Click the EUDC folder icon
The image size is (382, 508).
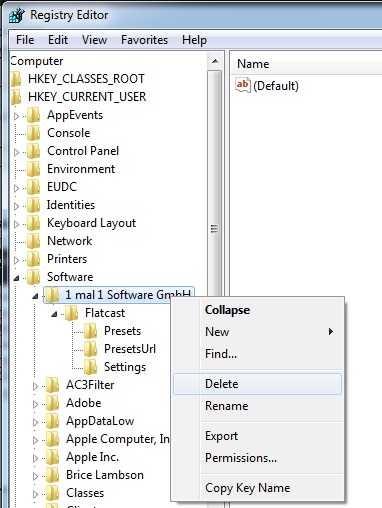tap(34, 187)
